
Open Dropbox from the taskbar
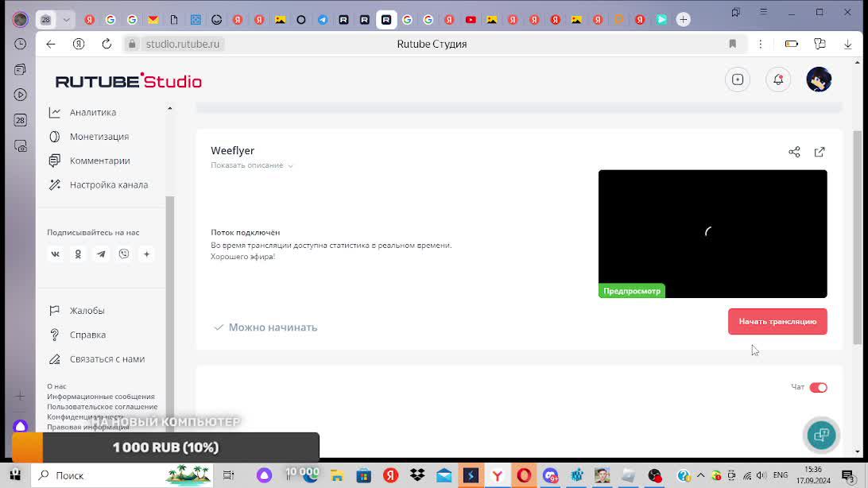417,475
